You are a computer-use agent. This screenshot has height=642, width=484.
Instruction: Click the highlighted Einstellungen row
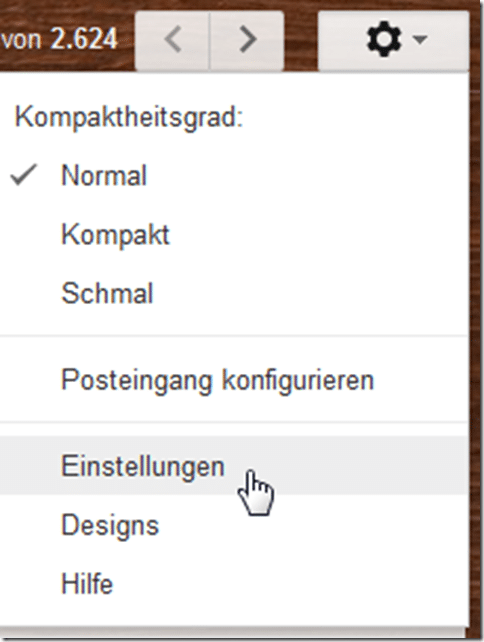pos(234,466)
